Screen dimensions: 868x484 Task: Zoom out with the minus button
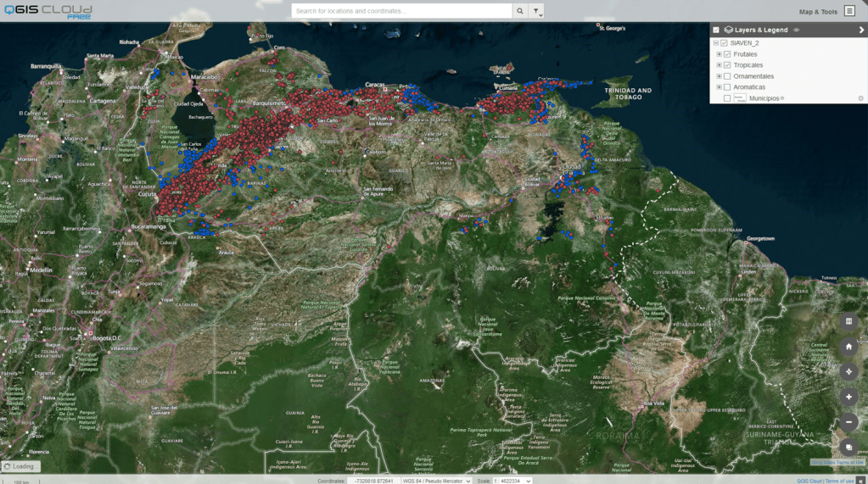[x=848, y=421]
